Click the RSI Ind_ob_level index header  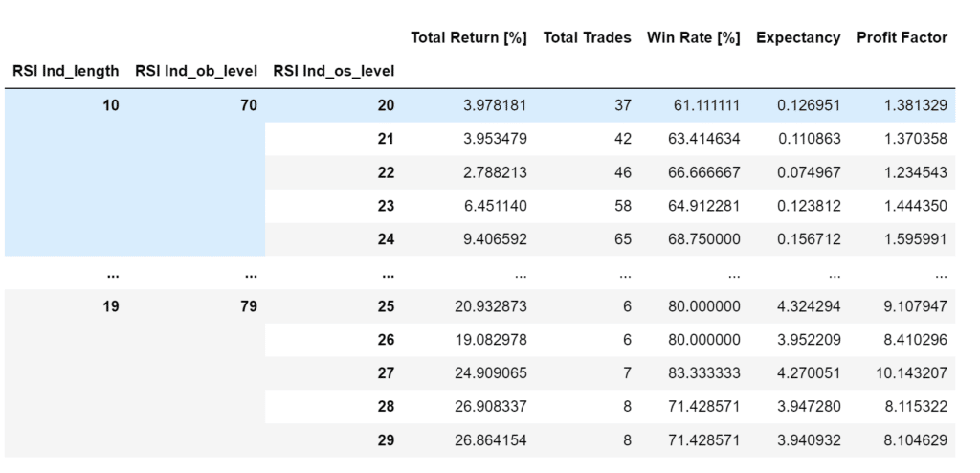click(x=196, y=72)
